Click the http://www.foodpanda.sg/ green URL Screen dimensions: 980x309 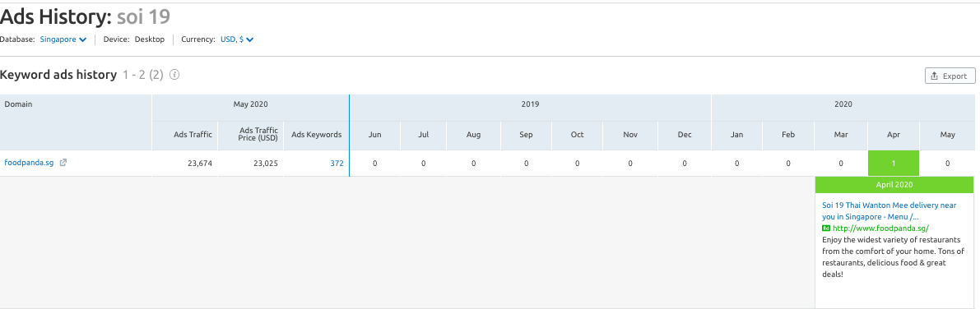pos(880,228)
